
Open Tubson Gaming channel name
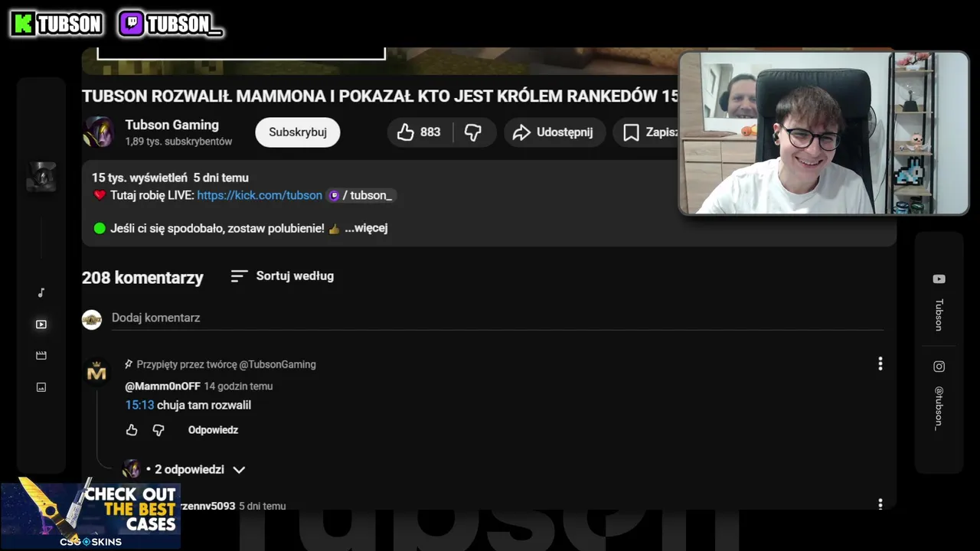[x=172, y=125]
